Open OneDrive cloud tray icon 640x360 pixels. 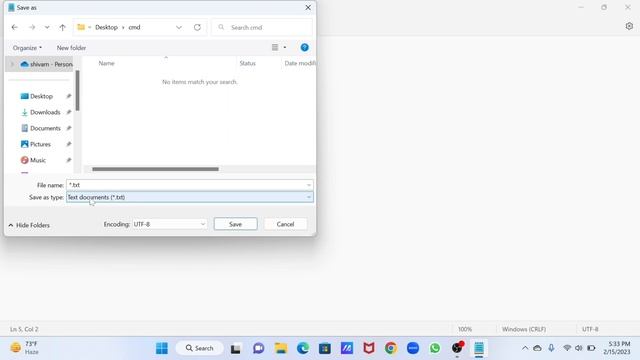tap(538, 348)
